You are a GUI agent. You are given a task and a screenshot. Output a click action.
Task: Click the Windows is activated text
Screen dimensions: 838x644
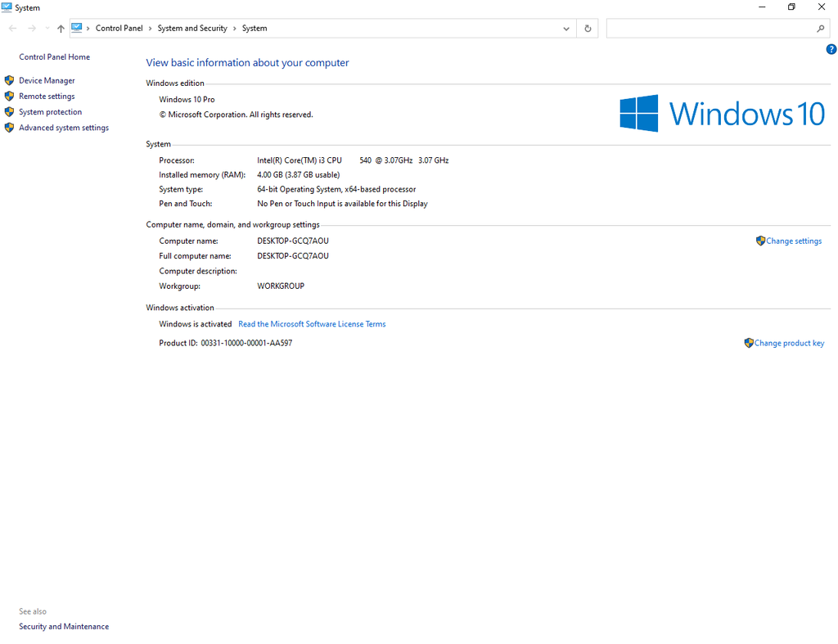click(x=196, y=324)
